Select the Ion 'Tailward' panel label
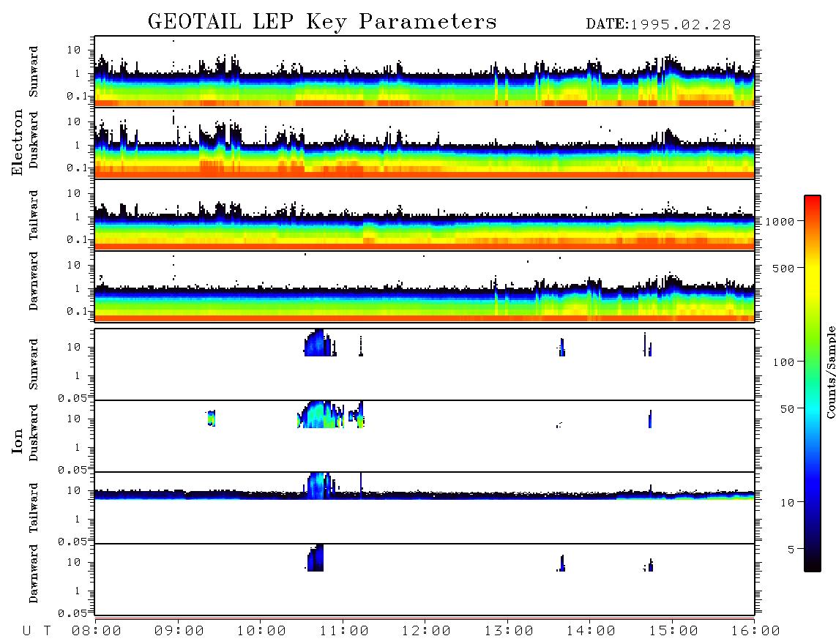 [34, 508]
